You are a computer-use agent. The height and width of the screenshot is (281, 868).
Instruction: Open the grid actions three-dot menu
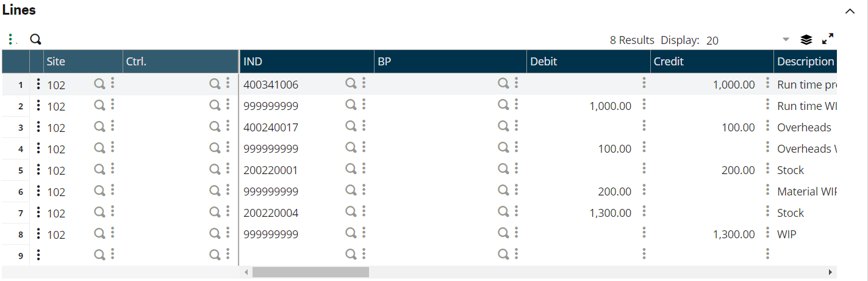(x=10, y=40)
